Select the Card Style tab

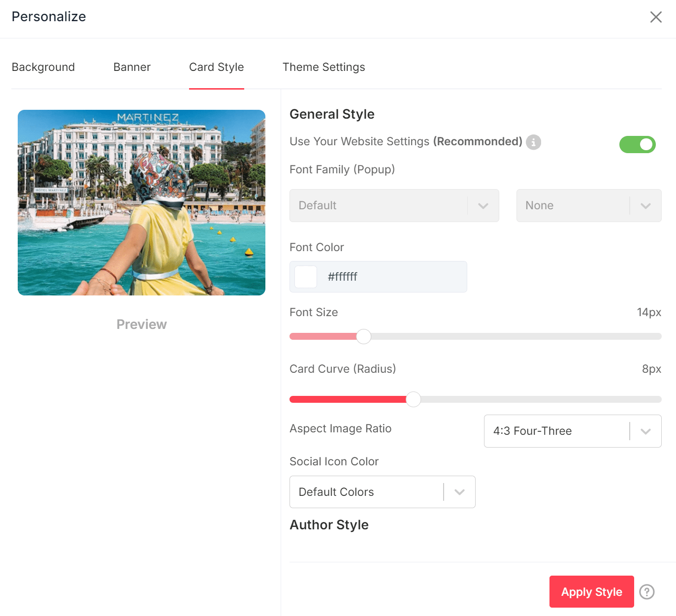216,67
